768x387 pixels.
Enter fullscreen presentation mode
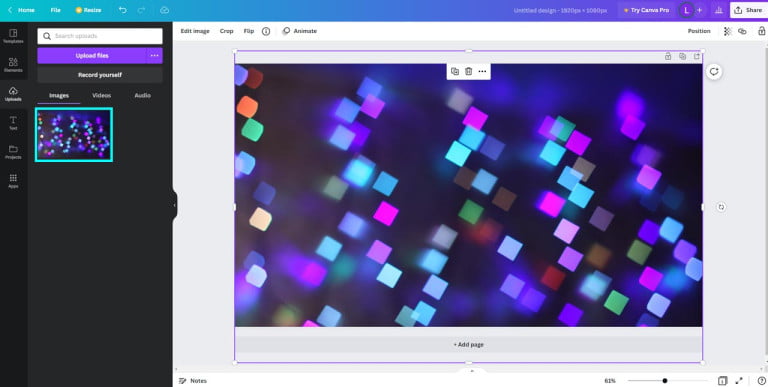pos(739,381)
